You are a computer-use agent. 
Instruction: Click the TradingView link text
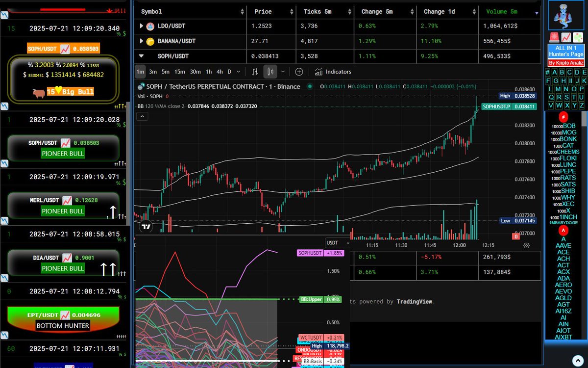[415, 301]
